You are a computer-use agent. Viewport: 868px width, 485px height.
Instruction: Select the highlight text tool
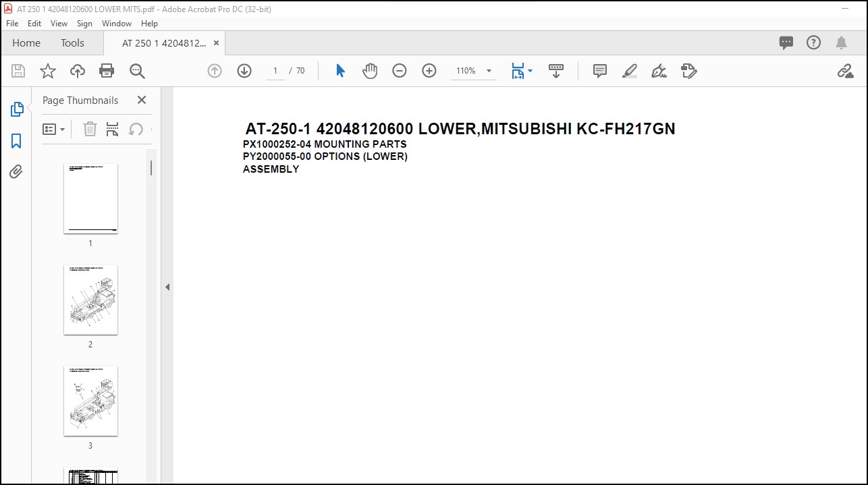pyautogui.click(x=630, y=71)
